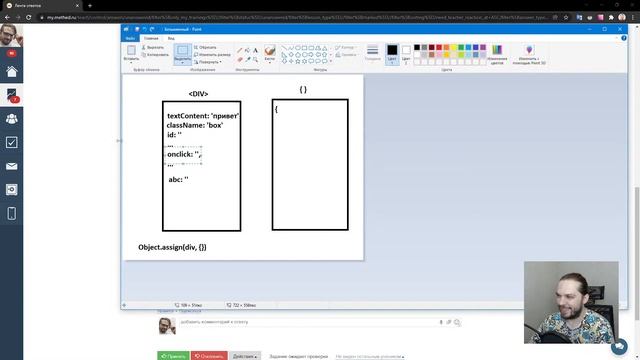Expand the Select tool dropdown arrow
640x360 pixels.
(182, 63)
